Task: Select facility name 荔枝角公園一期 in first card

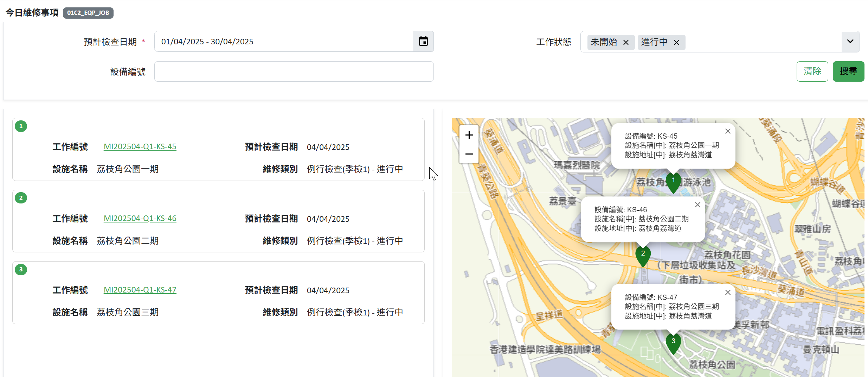Action: coord(128,169)
